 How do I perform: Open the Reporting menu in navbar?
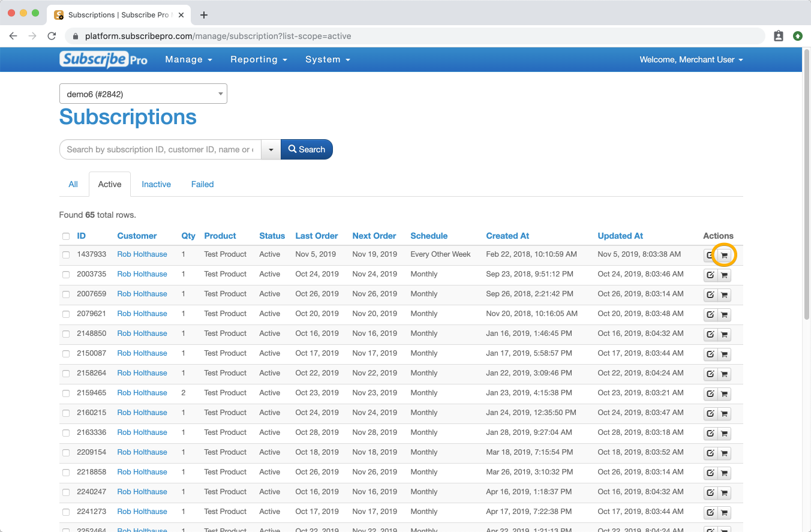click(x=259, y=59)
